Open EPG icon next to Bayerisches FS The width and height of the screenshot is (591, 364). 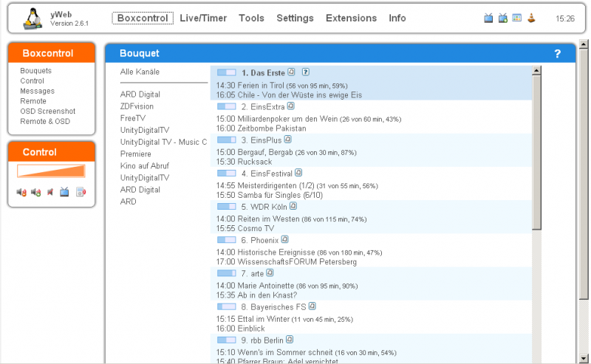tap(312, 306)
